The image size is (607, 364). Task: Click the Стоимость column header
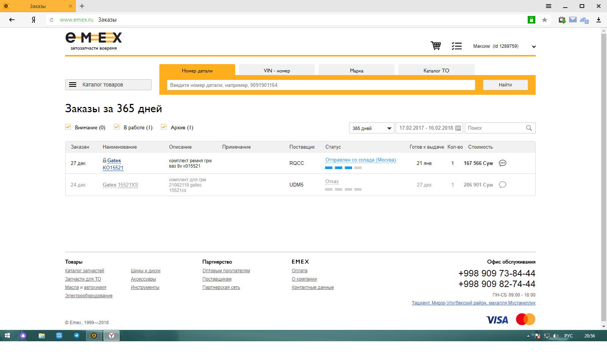point(480,147)
